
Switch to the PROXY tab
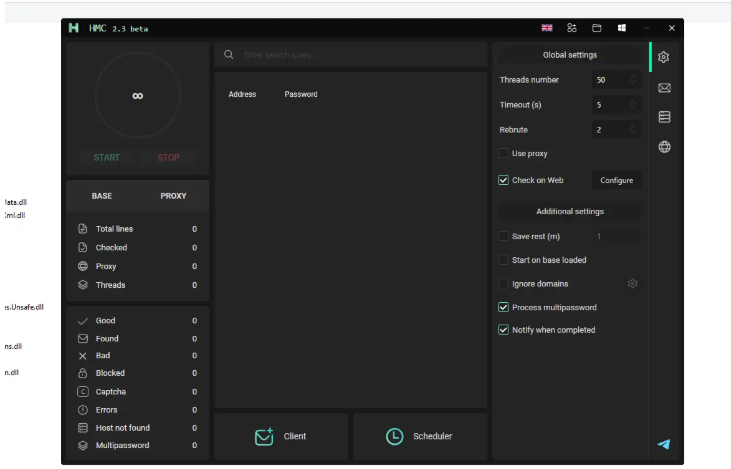click(x=173, y=196)
